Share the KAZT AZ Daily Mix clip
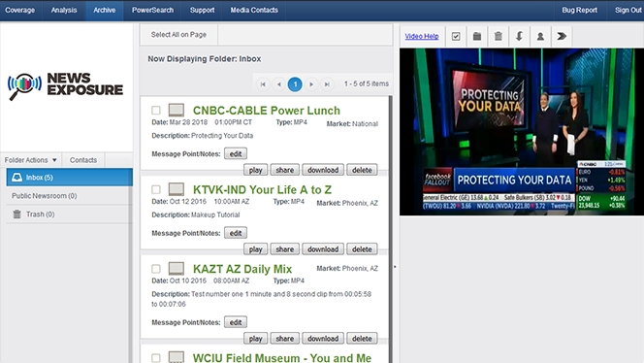Viewport: 644px width, 363px height. click(284, 339)
